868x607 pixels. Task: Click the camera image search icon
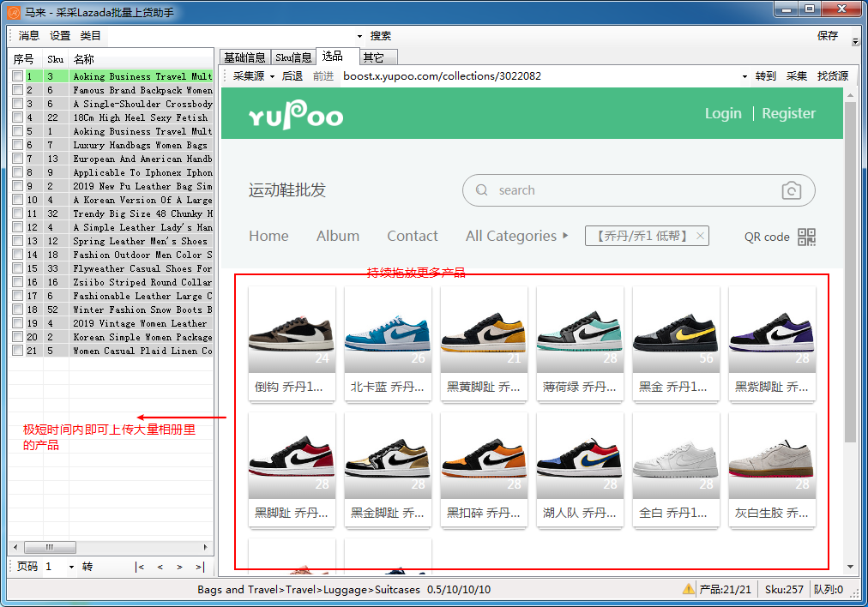point(791,191)
